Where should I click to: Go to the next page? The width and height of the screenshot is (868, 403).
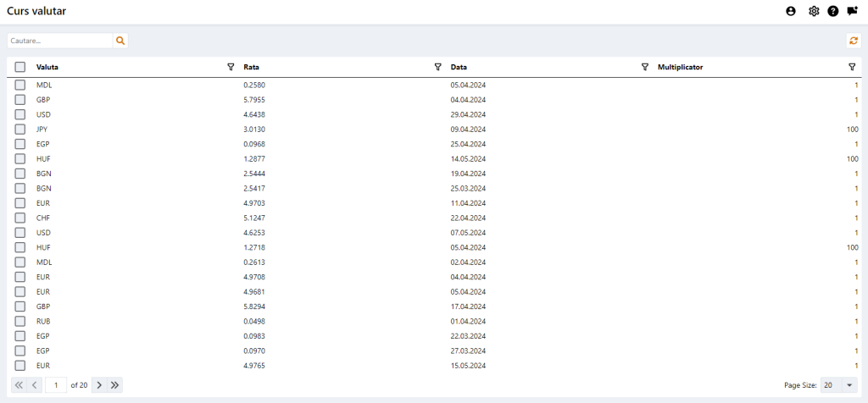[x=99, y=385]
